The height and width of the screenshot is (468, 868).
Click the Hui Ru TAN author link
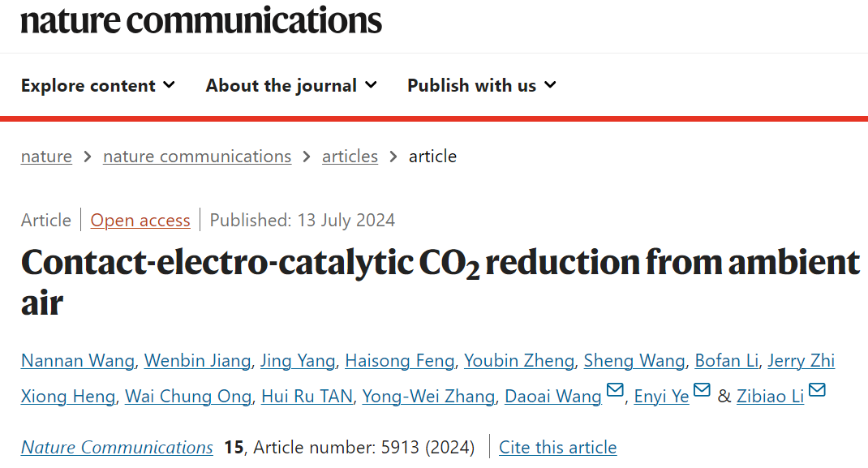[307, 396]
